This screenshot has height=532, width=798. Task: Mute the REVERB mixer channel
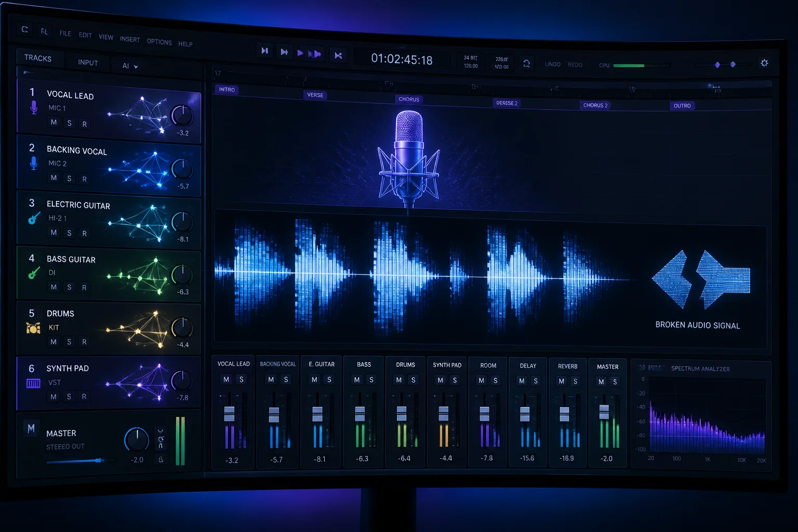(562, 381)
